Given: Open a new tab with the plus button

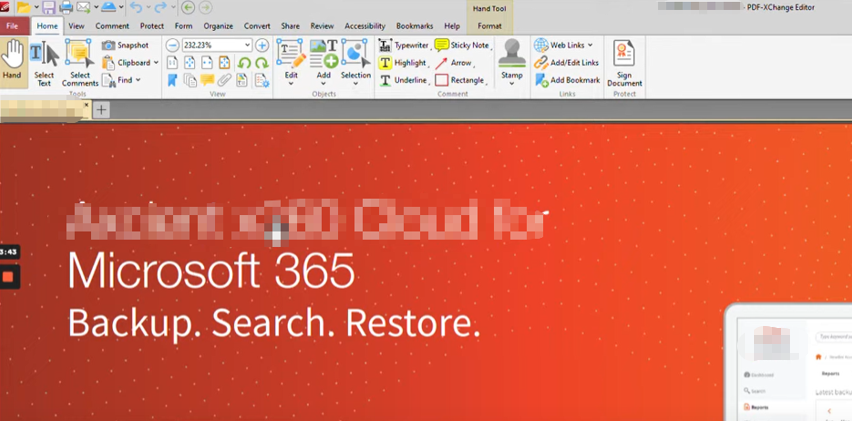Looking at the screenshot, I should tap(101, 110).
